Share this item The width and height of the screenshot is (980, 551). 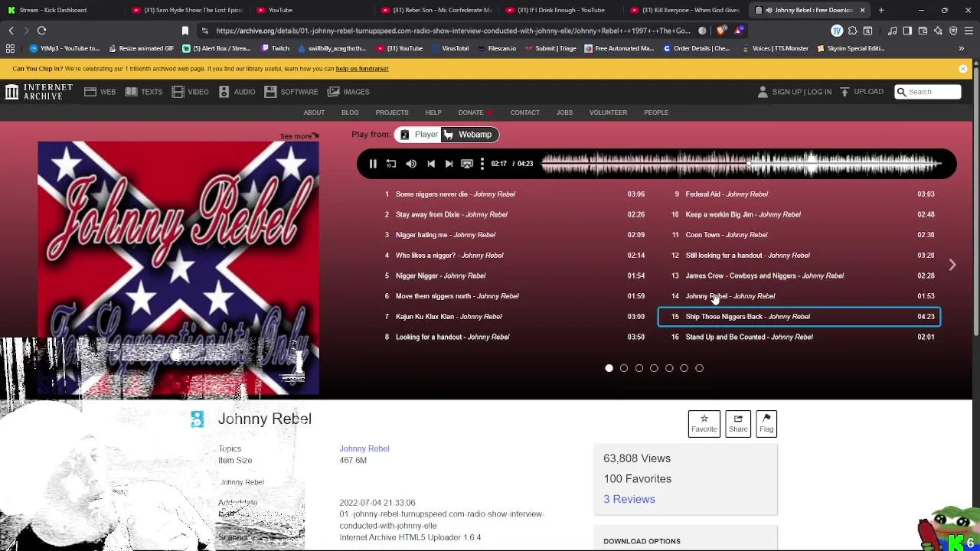tap(738, 423)
